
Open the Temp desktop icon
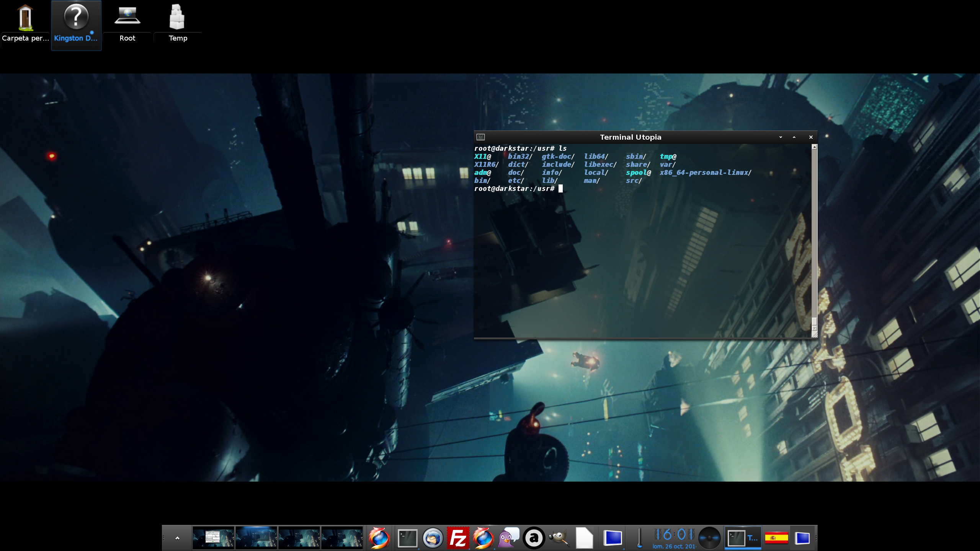178,24
